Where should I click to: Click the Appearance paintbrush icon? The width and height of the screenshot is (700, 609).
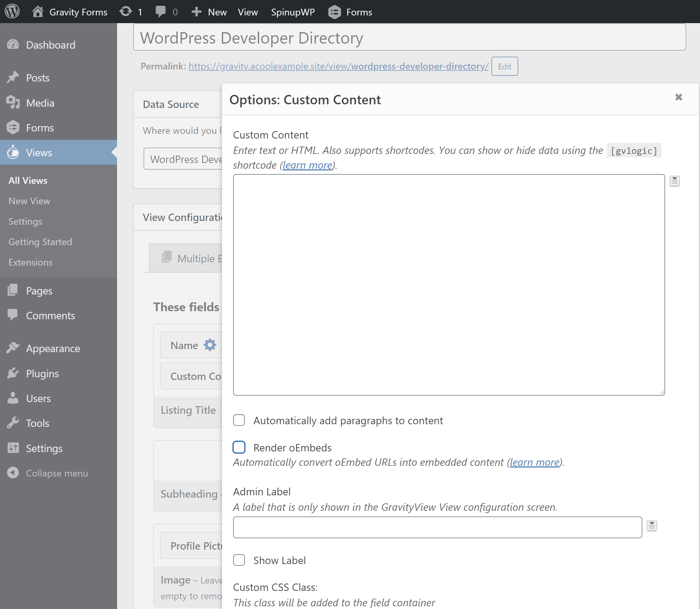coord(13,348)
